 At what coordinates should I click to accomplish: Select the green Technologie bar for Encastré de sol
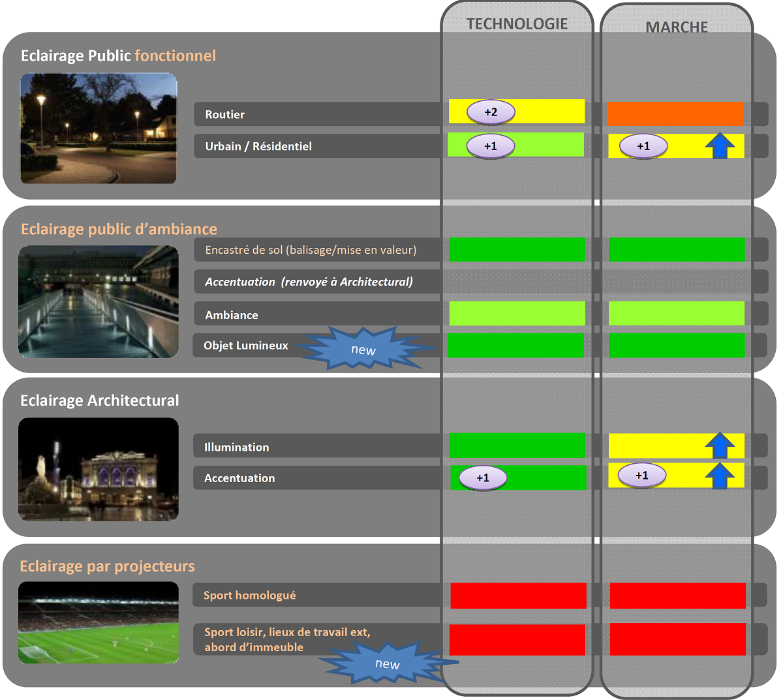pos(517,249)
